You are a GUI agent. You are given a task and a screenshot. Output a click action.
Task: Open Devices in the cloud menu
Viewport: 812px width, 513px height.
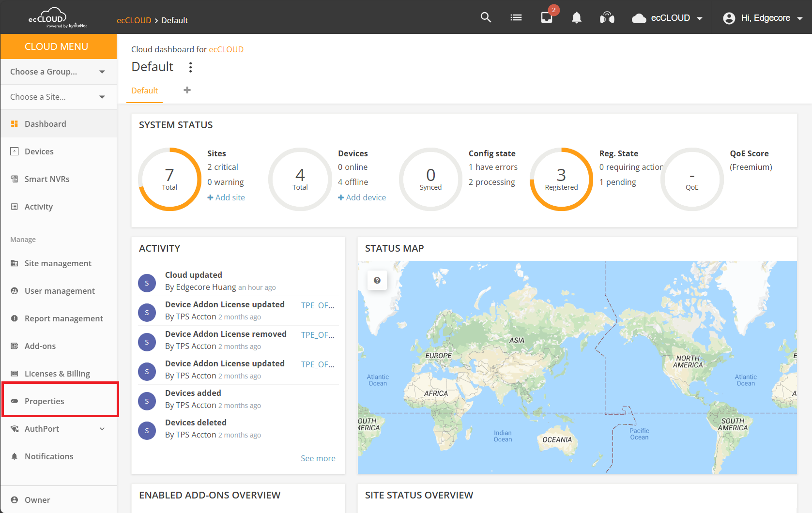[x=59, y=151]
